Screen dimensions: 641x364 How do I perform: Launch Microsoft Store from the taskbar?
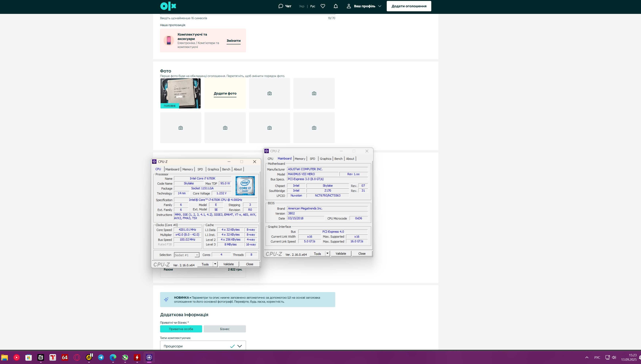[x=28, y=357]
